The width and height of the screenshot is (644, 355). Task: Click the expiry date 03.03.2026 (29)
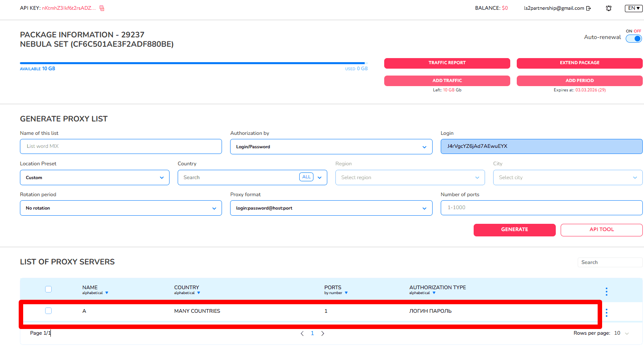[x=590, y=90]
